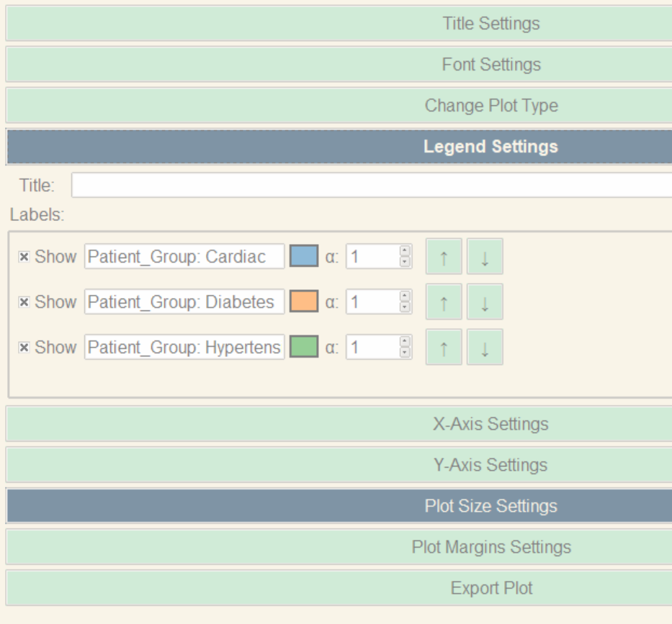Move Cardiac label up with arrow
Screen dimensions: 672x624
point(444,257)
